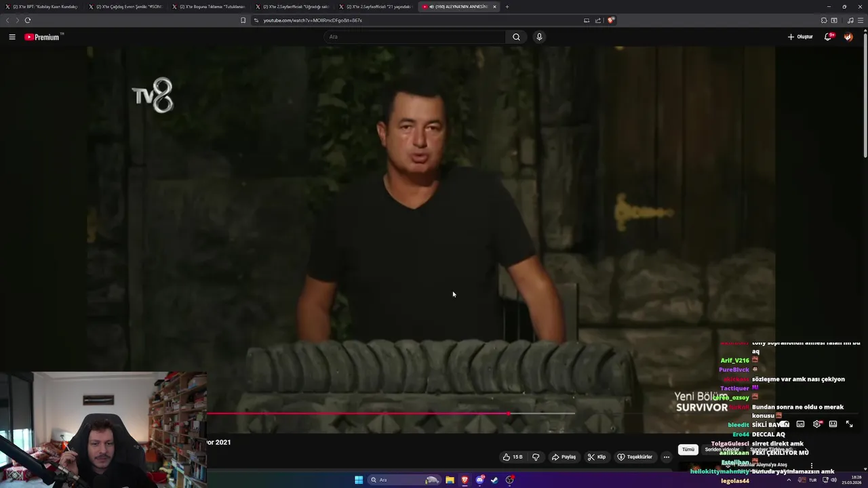The width and height of the screenshot is (868, 488).
Task: Open more actions three-dot menu under video
Action: (666, 457)
